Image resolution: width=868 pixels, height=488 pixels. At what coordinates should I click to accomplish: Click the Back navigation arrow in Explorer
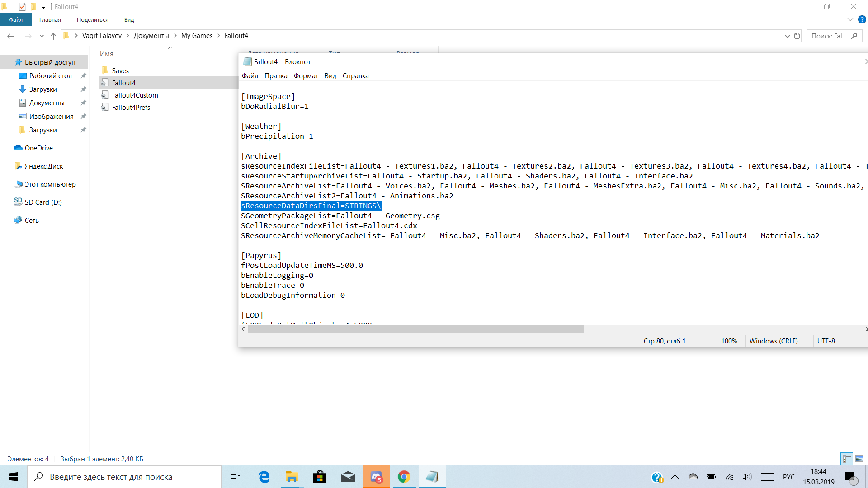point(11,36)
